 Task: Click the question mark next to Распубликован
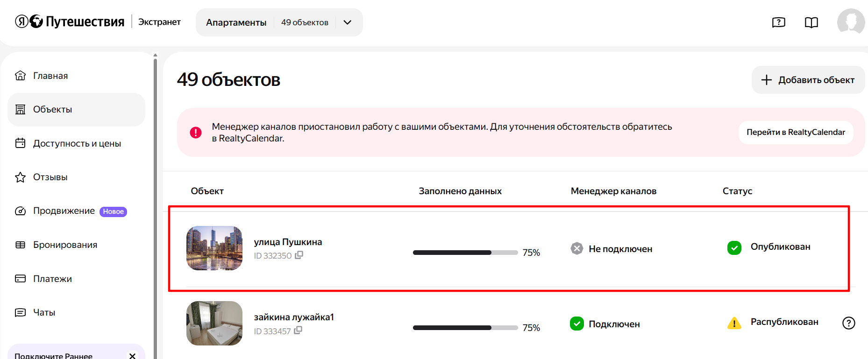848,323
